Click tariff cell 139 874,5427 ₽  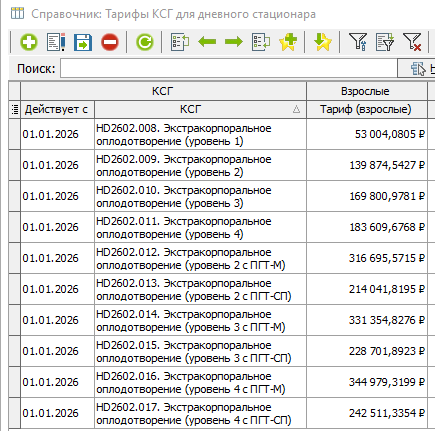tap(367, 165)
